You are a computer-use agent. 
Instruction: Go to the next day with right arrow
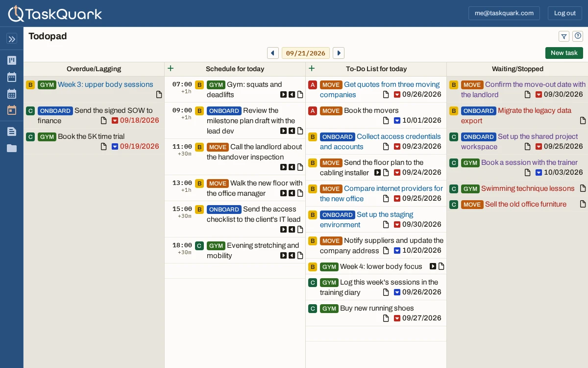point(339,53)
